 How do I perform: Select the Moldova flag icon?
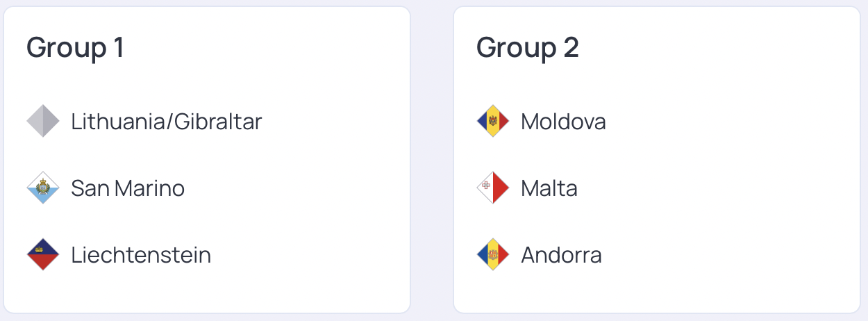493,122
